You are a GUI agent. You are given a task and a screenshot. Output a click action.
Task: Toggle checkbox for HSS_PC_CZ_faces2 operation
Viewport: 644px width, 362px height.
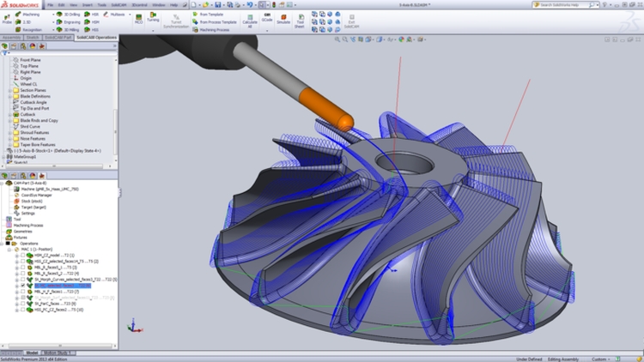click(23, 310)
